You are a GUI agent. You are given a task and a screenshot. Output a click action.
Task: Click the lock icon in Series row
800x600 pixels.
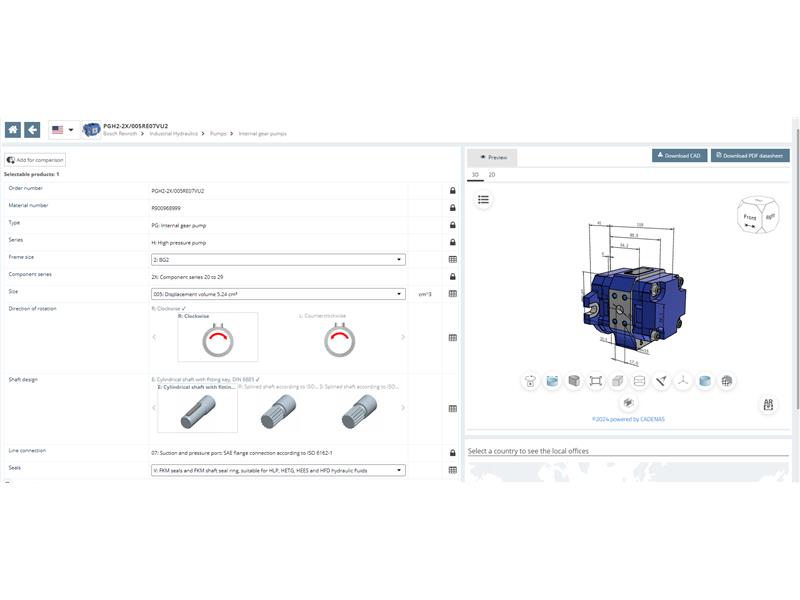pos(453,242)
